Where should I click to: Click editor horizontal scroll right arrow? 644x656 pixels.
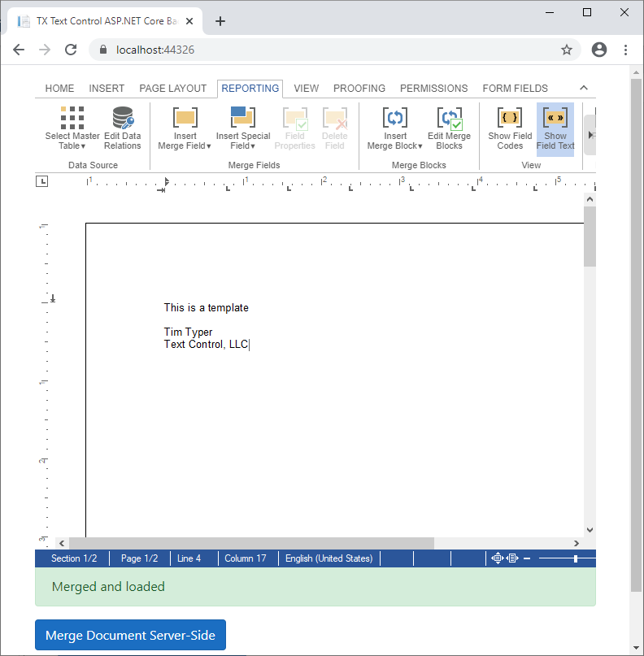(x=577, y=543)
